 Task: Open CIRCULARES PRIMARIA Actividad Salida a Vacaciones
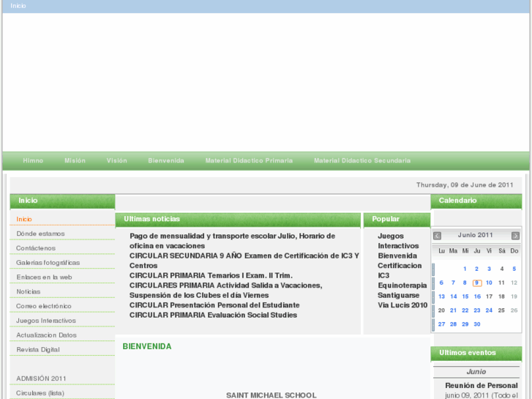226,291
